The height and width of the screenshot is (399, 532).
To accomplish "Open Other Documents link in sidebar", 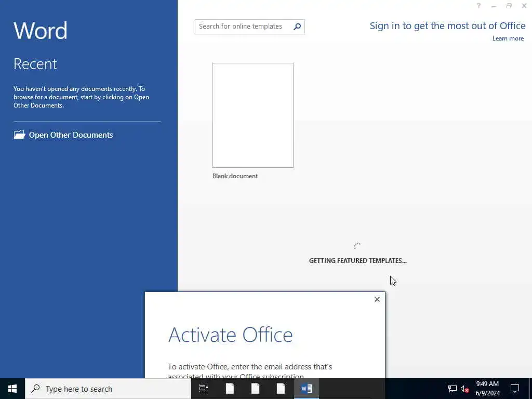I will pyautogui.click(x=71, y=135).
